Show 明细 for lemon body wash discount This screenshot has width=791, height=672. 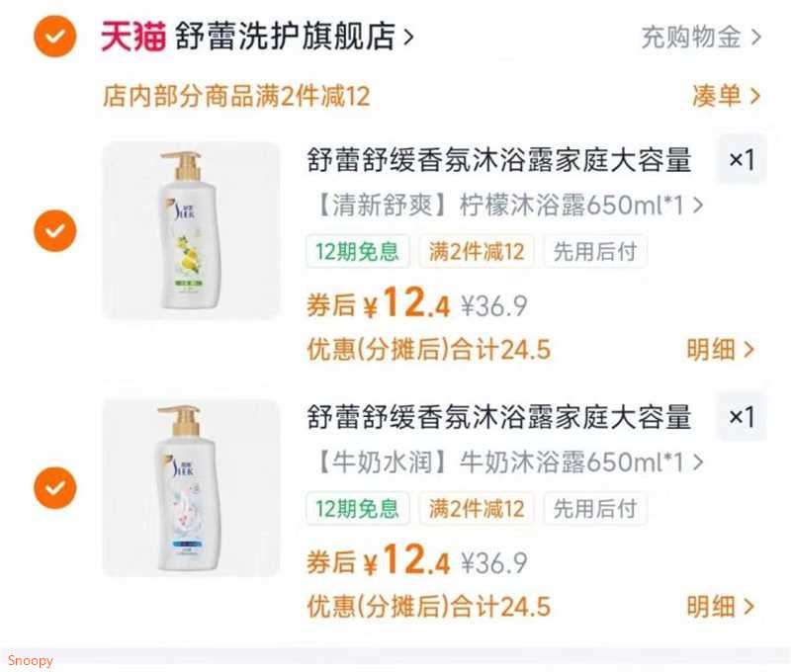point(721,350)
